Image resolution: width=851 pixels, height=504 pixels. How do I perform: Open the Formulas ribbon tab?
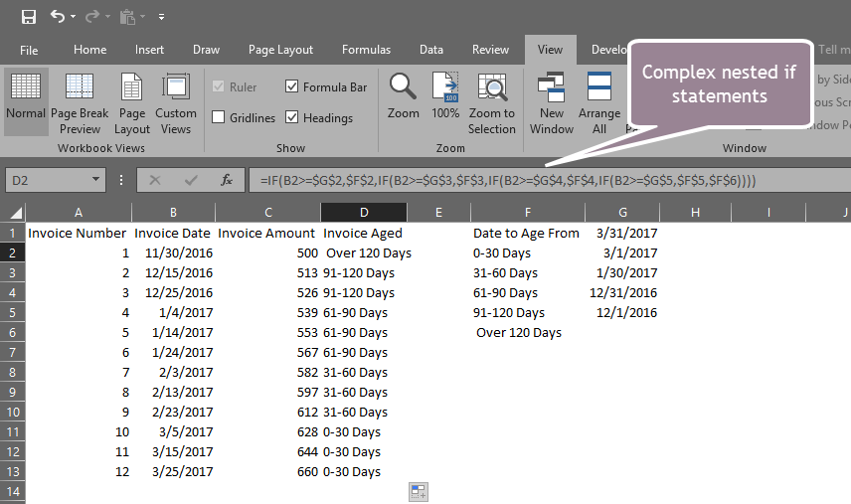pyautogui.click(x=366, y=50)
